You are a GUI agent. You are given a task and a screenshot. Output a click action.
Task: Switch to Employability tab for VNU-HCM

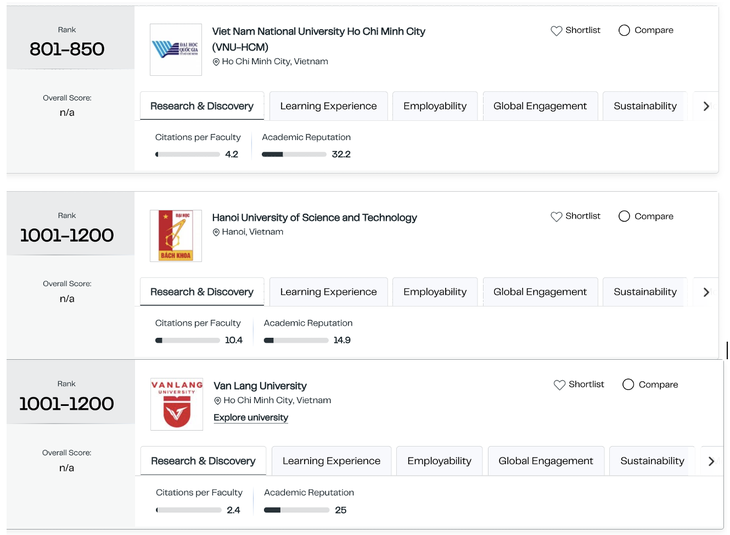pyautogui.click(x=435, y=106)
